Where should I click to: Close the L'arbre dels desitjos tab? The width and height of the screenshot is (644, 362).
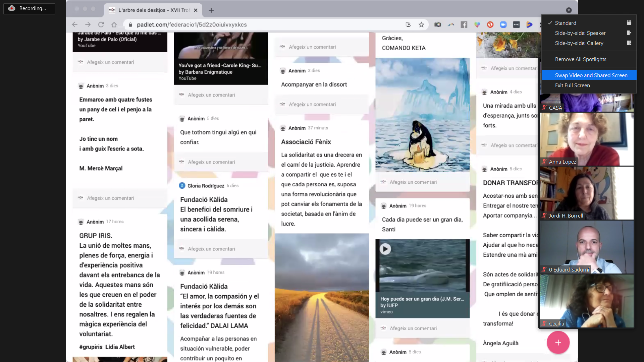coord(196,10)
